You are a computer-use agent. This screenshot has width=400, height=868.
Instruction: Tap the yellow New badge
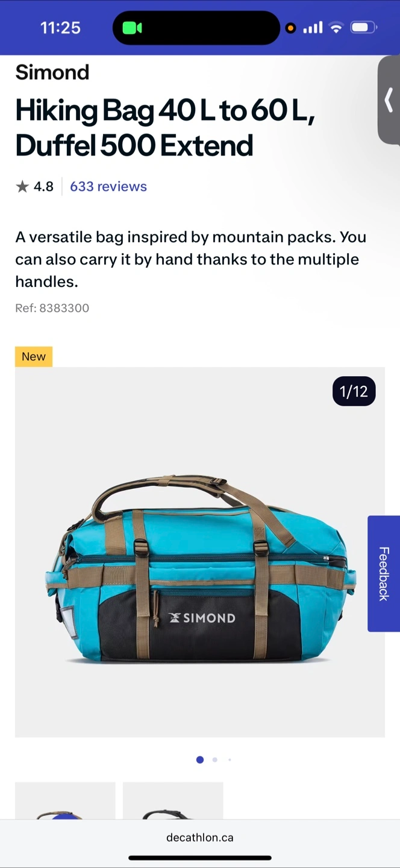[34, 356]
